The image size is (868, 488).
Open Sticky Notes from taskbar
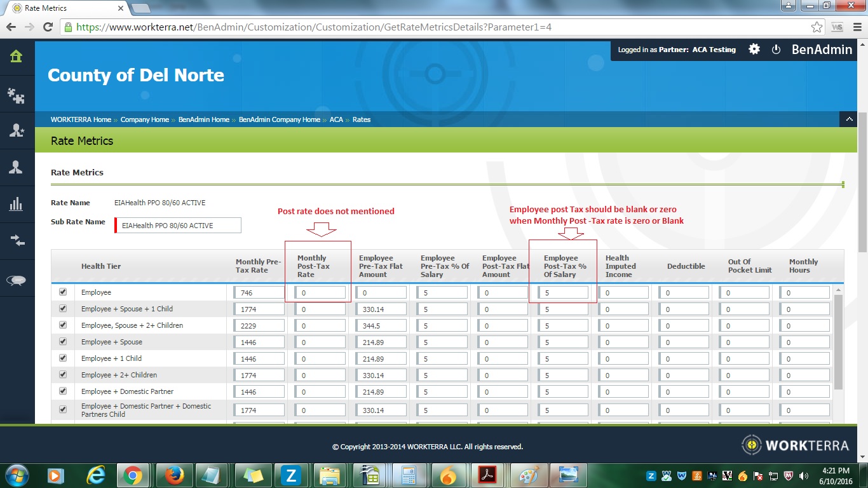pos(253,475)
